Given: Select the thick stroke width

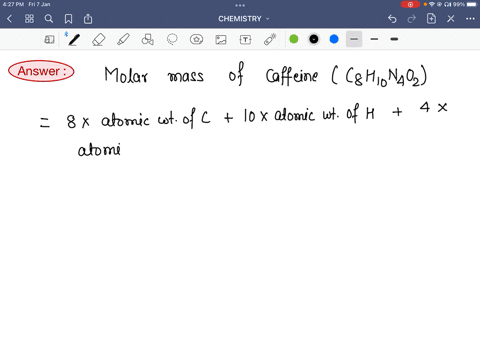Looking at the screenshot, I should coord(394,39).
